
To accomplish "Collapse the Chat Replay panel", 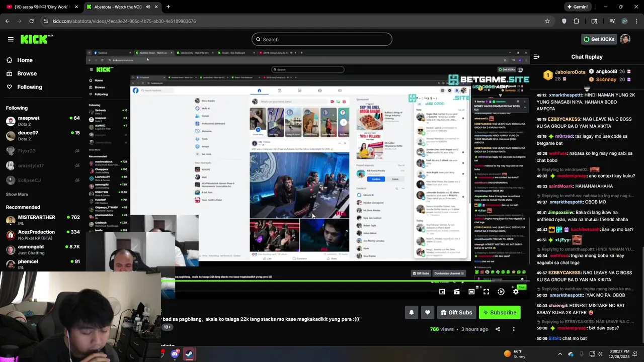I will click(536, 57).
